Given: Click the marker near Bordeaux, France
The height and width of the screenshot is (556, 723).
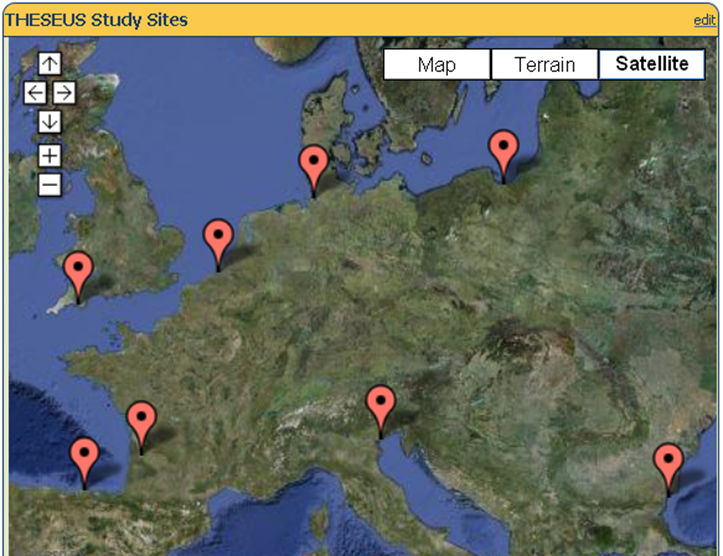Looking at the screenshot, I should coord(143,423).
